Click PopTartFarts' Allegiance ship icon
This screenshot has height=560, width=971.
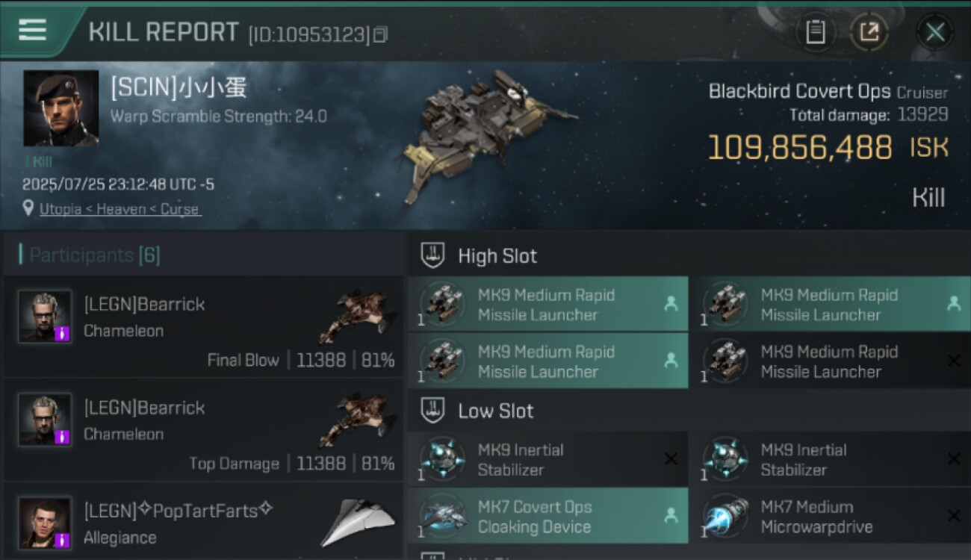click(x=359, y=521)
